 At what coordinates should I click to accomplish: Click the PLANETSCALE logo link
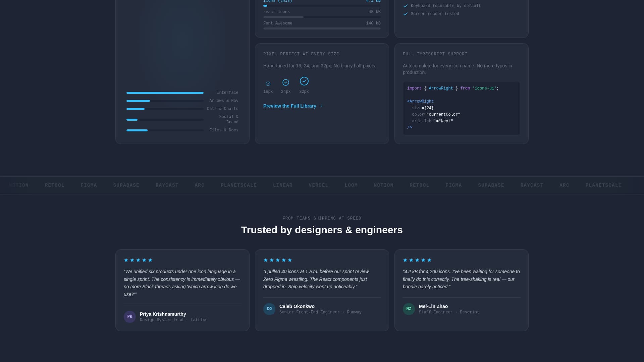238,185
